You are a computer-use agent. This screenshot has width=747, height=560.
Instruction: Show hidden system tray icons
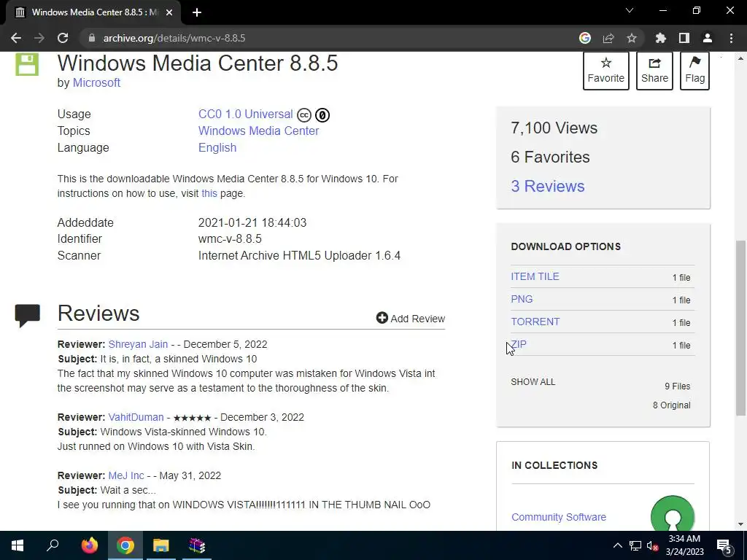617,545
